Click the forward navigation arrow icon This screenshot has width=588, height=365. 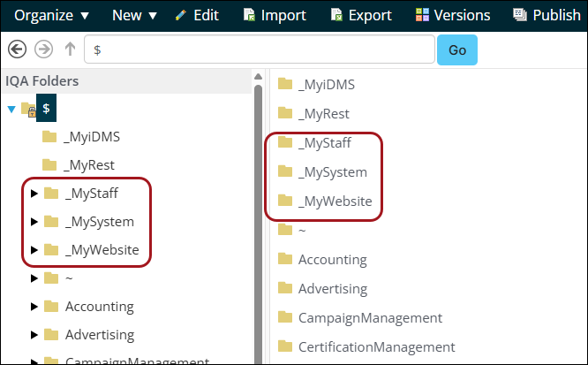pos(43,49)
